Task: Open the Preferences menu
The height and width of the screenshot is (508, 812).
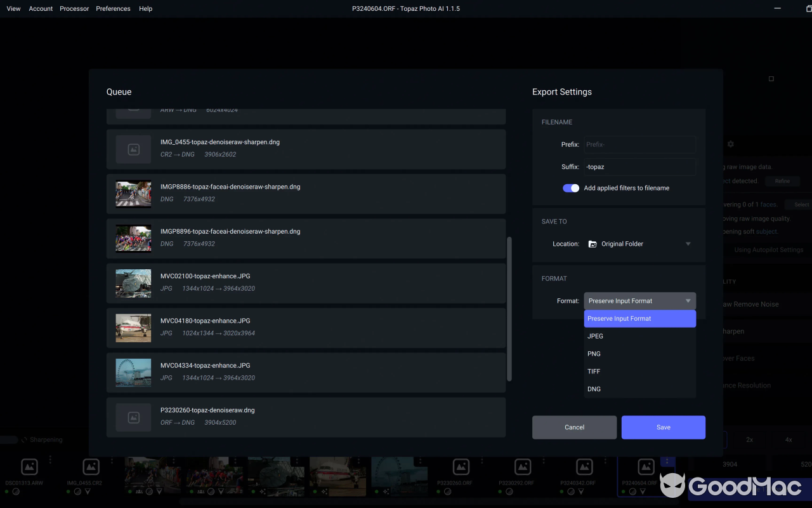Action: click(113, 9)
